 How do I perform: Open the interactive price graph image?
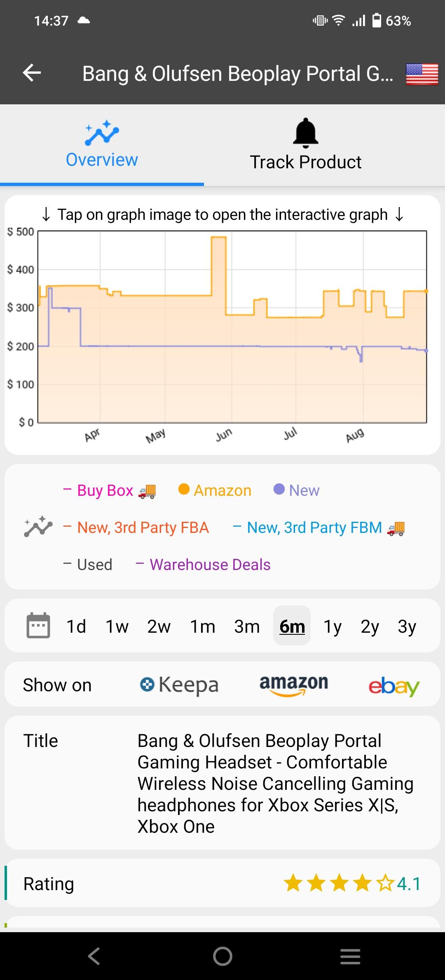232,327
